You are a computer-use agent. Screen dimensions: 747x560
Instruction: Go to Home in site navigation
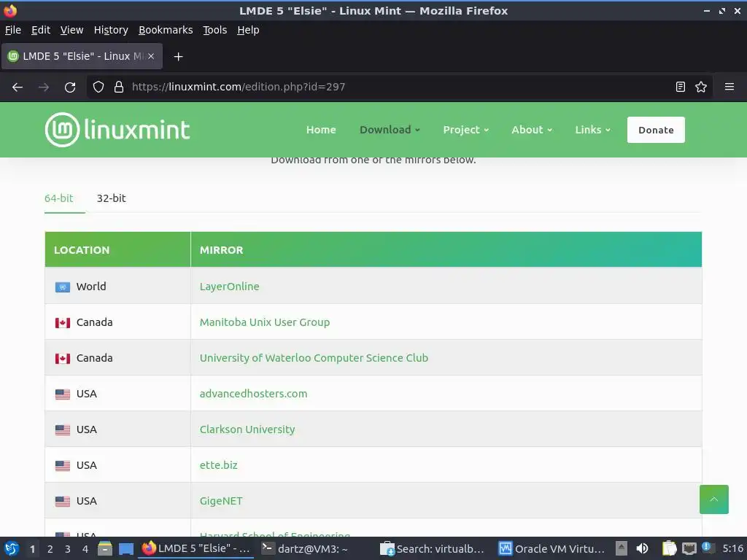(321, 130)
